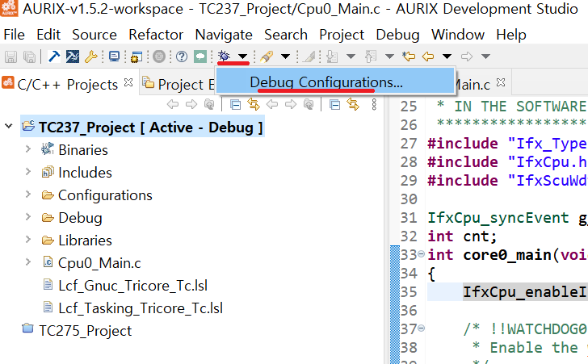This screenshot has width=588, height=364.
Task: Open the view menu three-dots icon
Action: [x=374, y=105]
